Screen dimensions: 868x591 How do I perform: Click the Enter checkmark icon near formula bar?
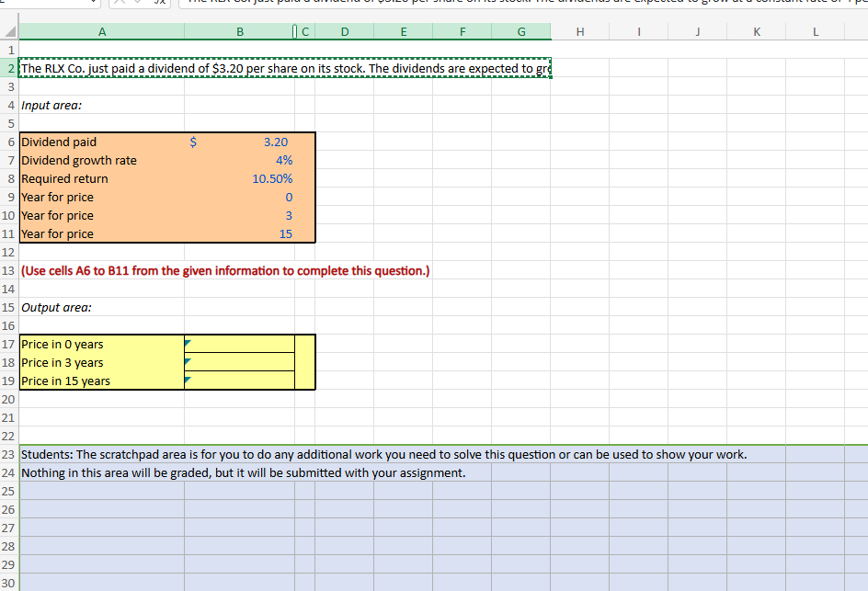pos(136,4)
